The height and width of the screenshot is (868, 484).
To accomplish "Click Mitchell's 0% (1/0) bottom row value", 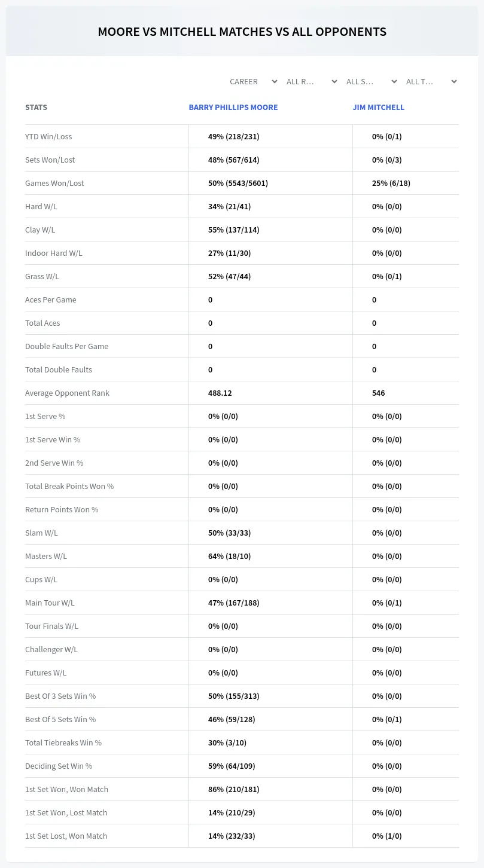I will [387, 836].
